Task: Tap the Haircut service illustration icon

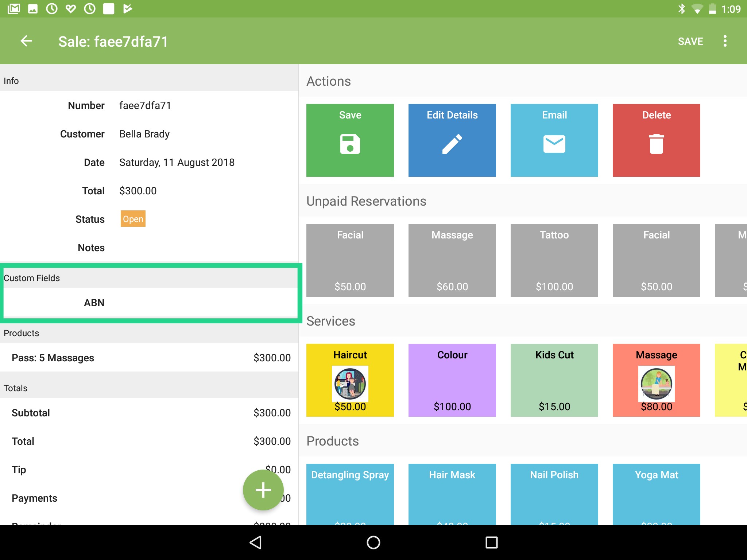Action: point(350,384)
